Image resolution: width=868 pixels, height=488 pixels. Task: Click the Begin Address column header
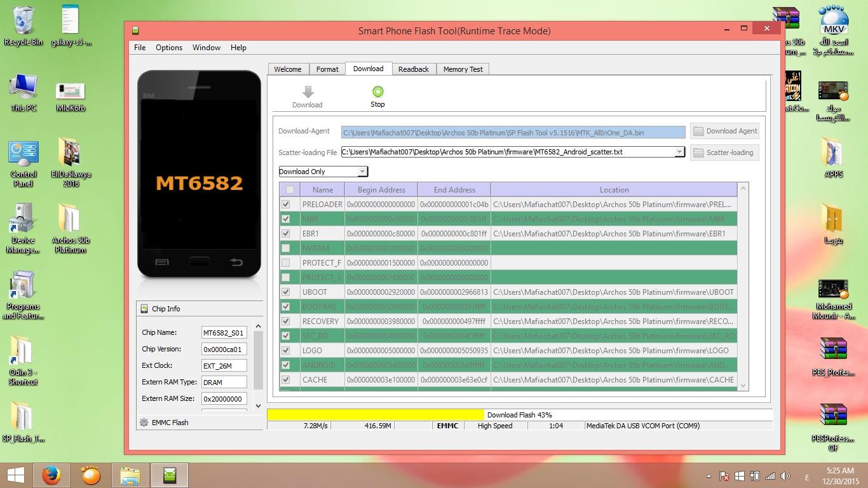(x=381, y=189)
